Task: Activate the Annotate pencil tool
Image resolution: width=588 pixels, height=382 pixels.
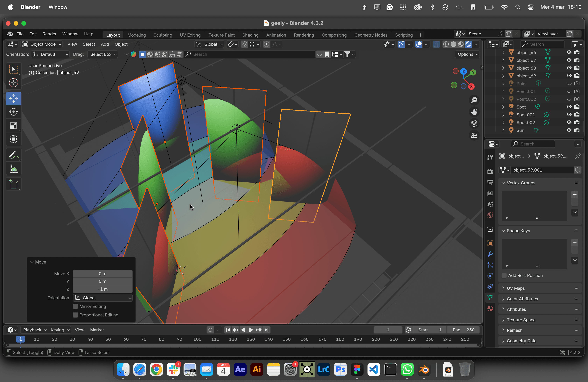Action: (13, 155)
